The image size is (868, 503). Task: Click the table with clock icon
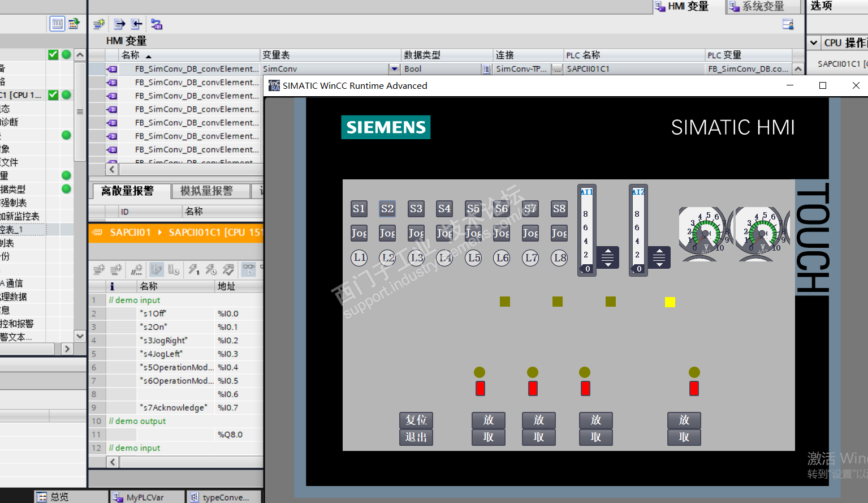[174, 269]
